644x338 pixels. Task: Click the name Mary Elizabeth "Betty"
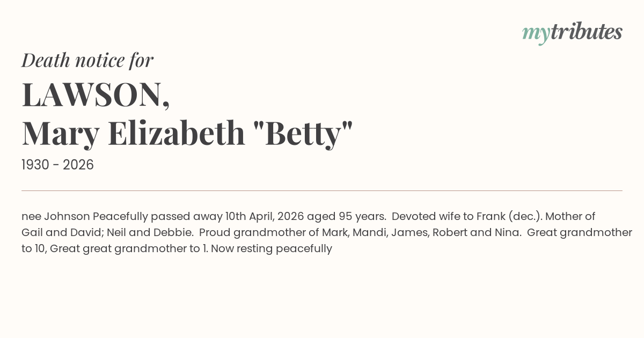[187, 133]
